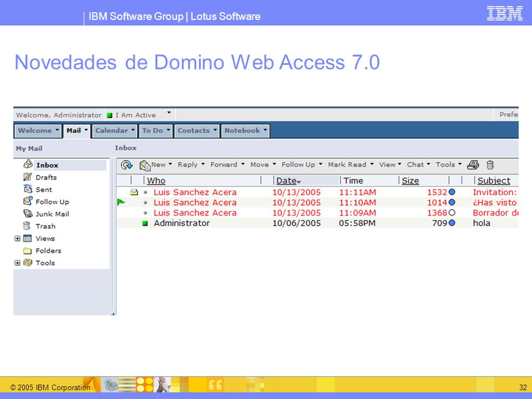Open the Forward dropdown menu
532x399 pixels.
click(x=243, y=164)
